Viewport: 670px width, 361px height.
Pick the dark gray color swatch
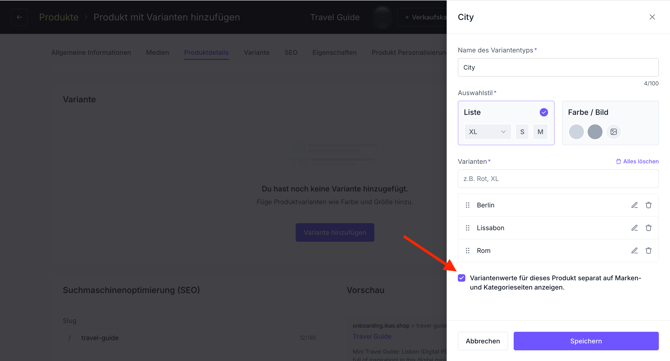pos(595,132)
